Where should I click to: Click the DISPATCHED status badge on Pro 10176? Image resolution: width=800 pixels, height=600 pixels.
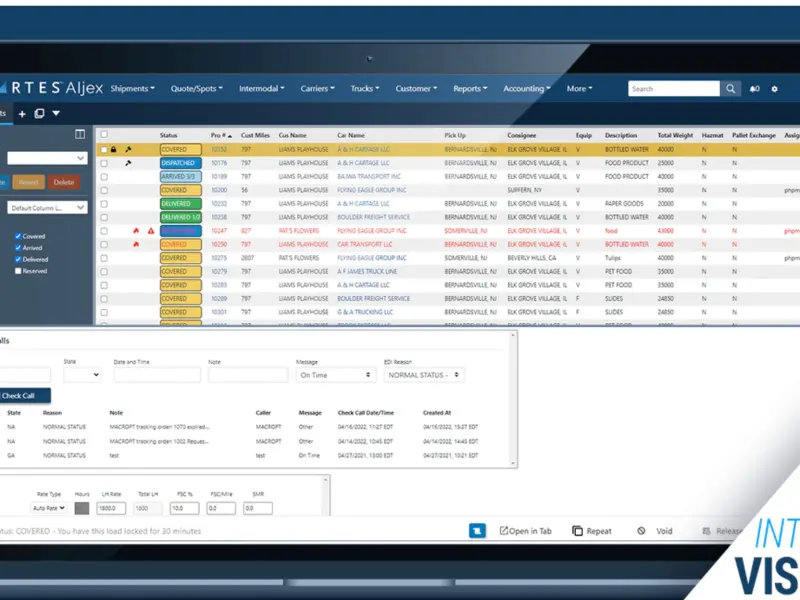(181, 163)
